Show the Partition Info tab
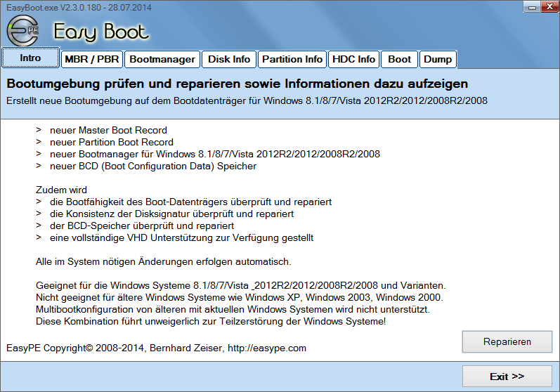The width and height of the screenshot is (560, 392). (292, 59)
